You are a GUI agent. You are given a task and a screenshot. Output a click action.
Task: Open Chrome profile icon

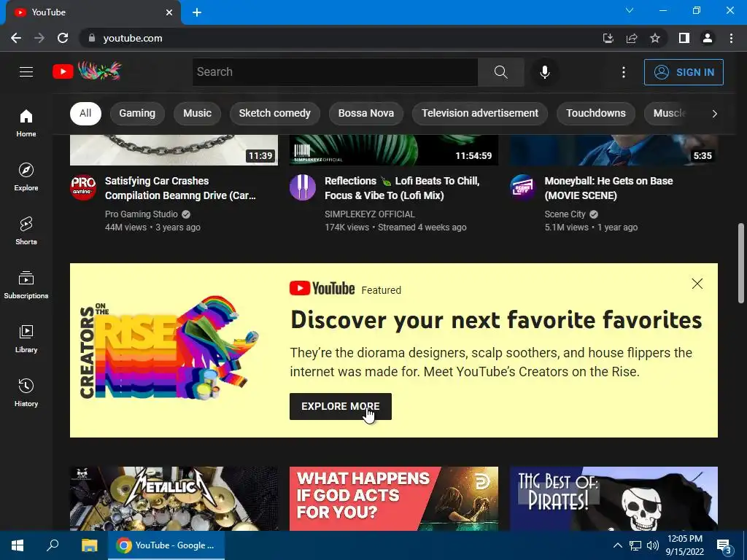pyautogui.click(x=708, y=38)
